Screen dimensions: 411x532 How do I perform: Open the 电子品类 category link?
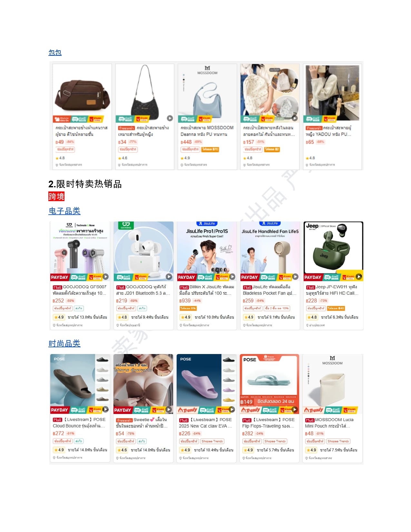(x=64, y=211)
